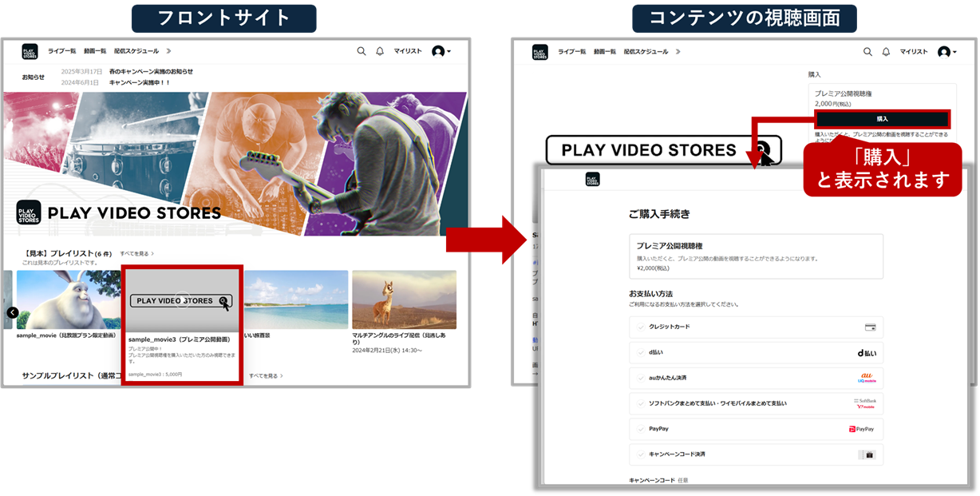Select the PayPay payment radio button
The height and width of the screenshot is (496, 980).
click(x=641, y=429)
